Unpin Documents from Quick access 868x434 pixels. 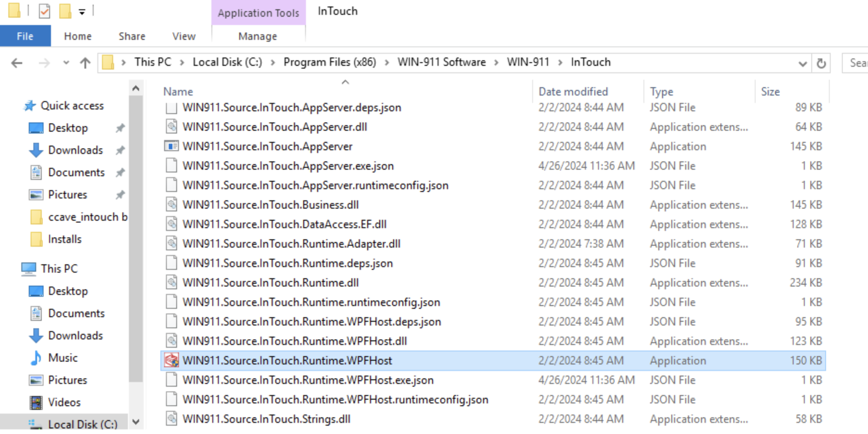click(120, 172)
